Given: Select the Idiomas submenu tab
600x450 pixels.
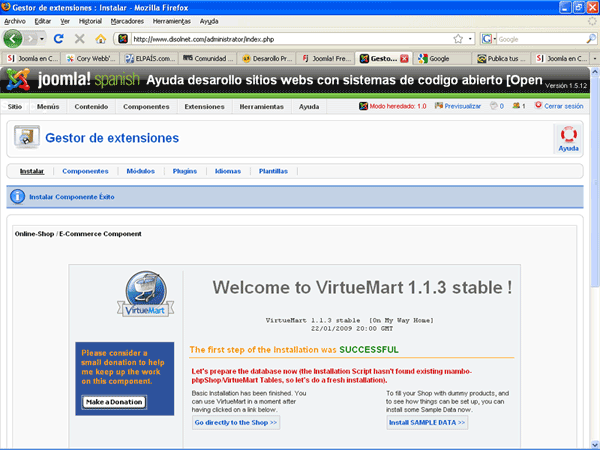Looking at the screenshot, I should coord(228,171).
